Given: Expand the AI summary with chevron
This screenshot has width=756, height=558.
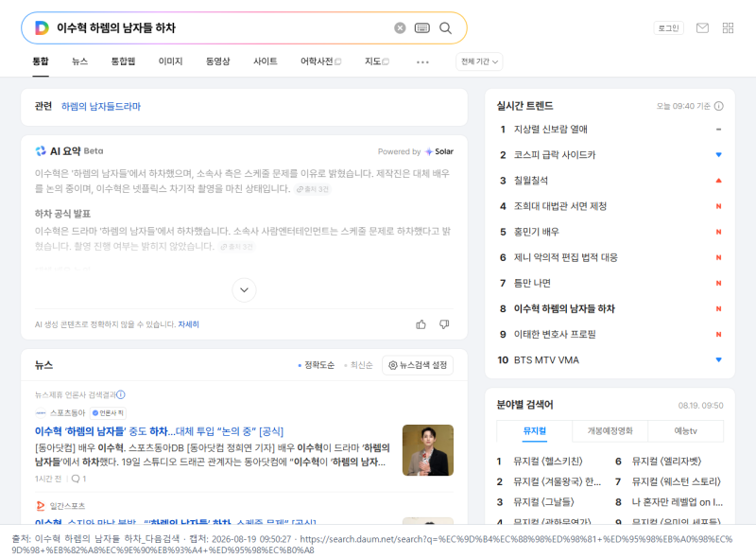Looking at the screenshot, I should (x=245, y=289).
